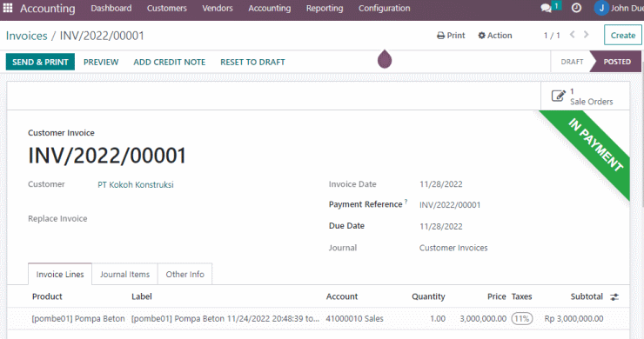Click the Create button

click(622, 36)
